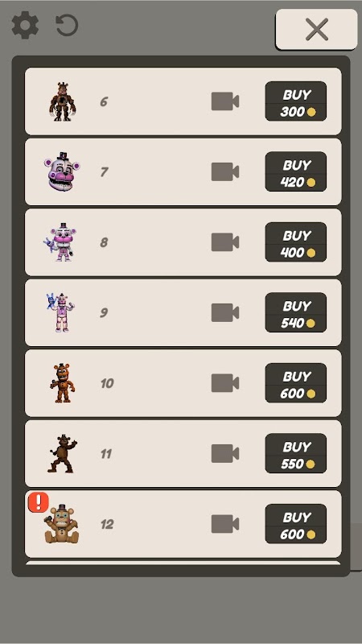
Task: Tap the video camera icon for item 11
Action: pos(225,453)
